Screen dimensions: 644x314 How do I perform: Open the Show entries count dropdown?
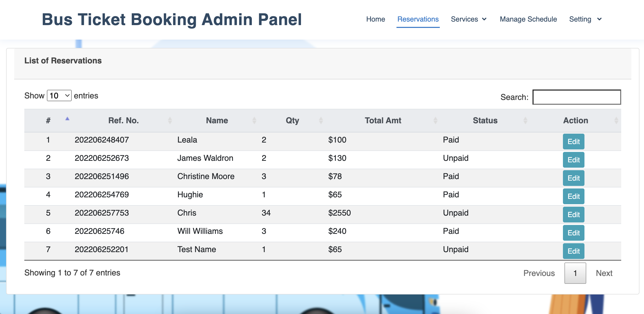59,96
